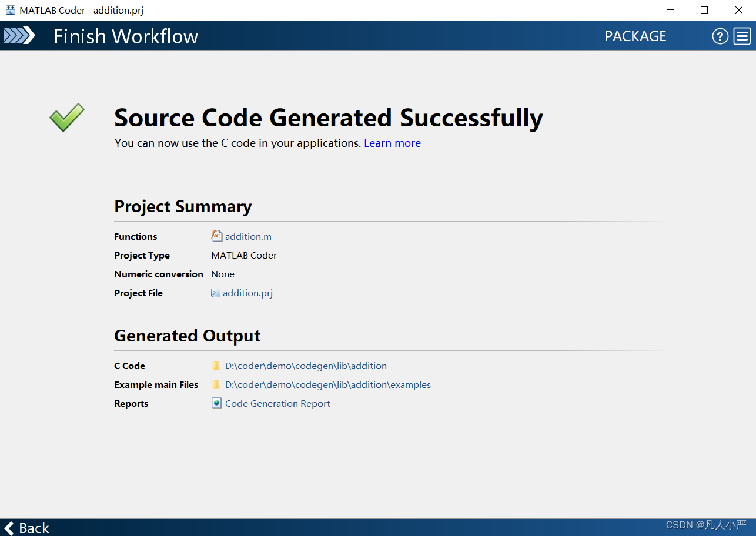
Task: Open D:\coder\demo\codegen\lib\addition folder link
Action: (306, 366)
